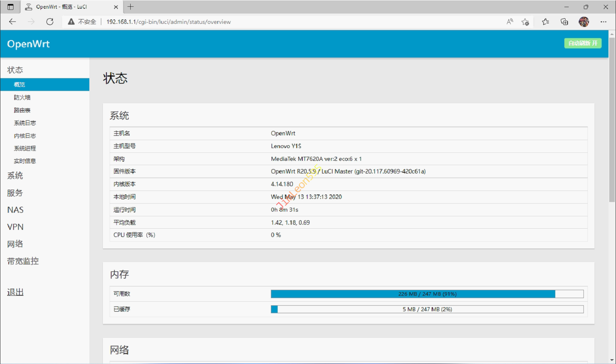The image size is (616, 364).
Task: Select 系统日志 in the sidebar
Action: click(25, 123)
